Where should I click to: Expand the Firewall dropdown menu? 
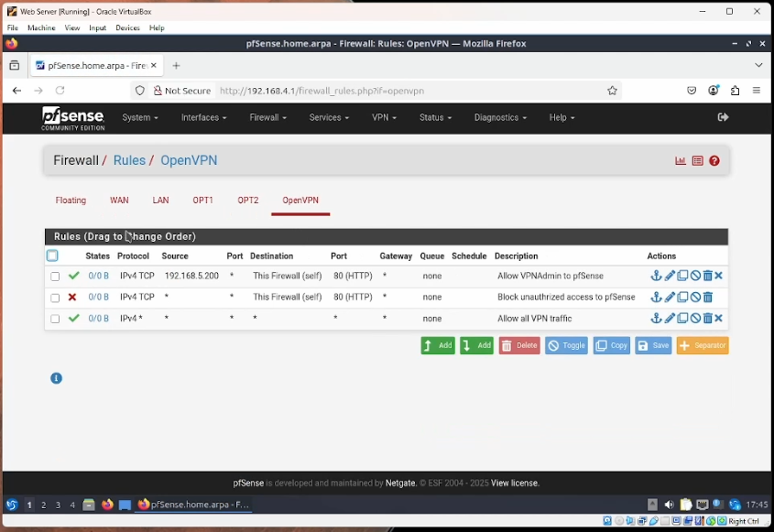tap(267, 118)
